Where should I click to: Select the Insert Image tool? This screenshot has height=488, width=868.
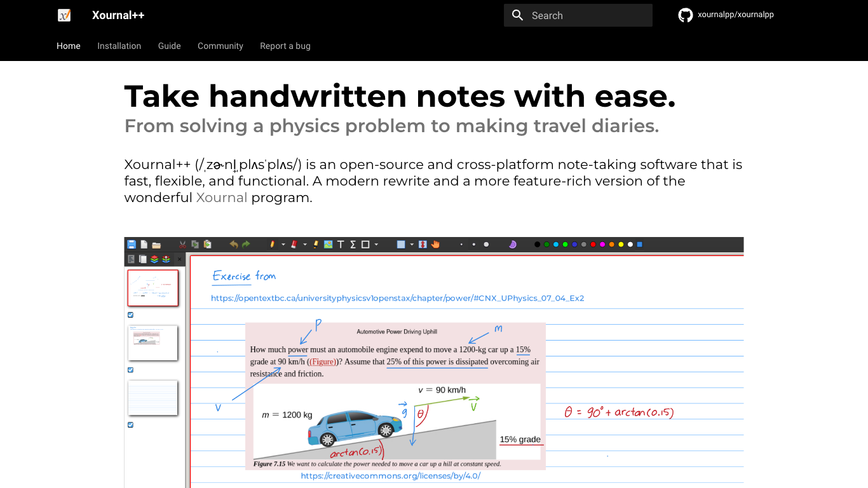[329, 245]
